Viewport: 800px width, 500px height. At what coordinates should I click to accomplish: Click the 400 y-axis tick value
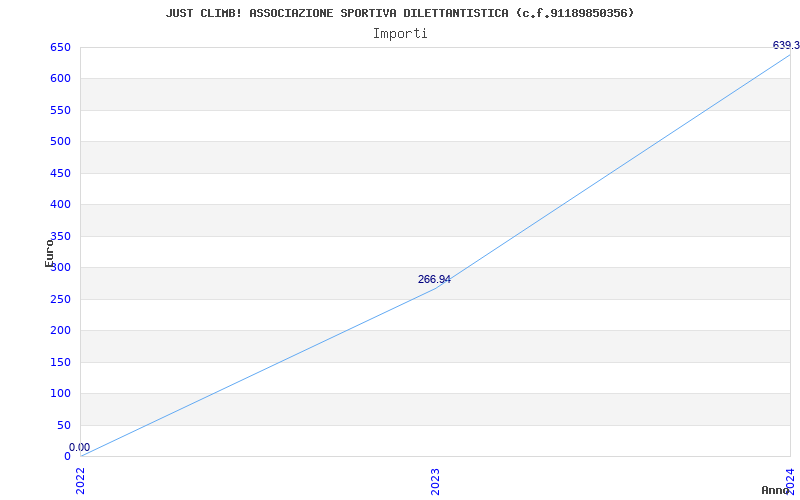click(60, 205)
